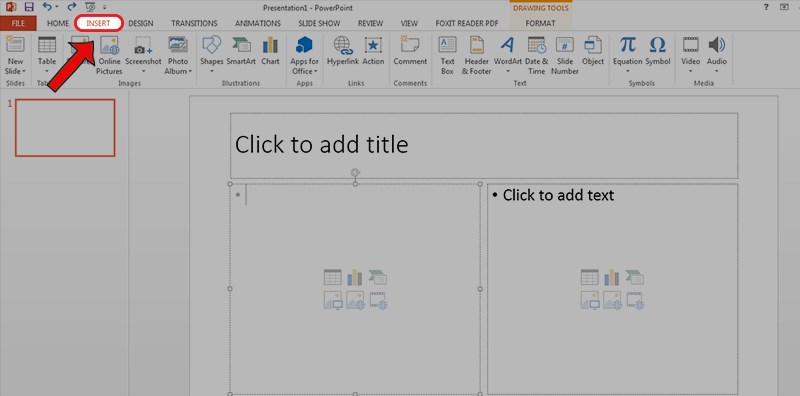This screenshot has width=800, height=396.
Task: Open the Photo Album dropdown arrow
Action: click(190, 71)
